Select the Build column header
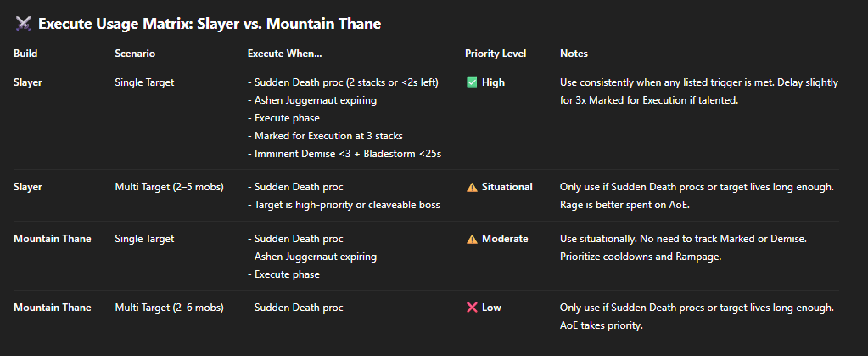The image size is (868, 356). coord(25,54)
